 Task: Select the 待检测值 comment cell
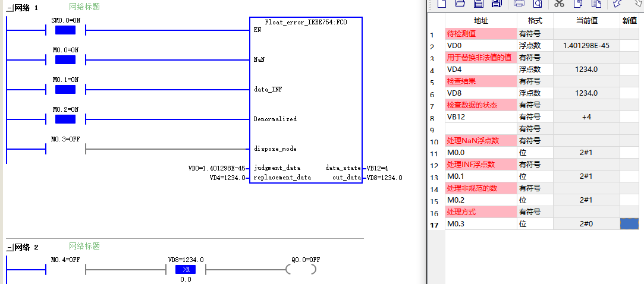481,34
